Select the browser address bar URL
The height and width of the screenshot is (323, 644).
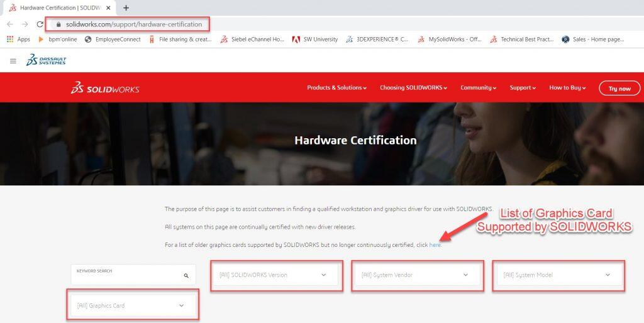click(133, 25)
